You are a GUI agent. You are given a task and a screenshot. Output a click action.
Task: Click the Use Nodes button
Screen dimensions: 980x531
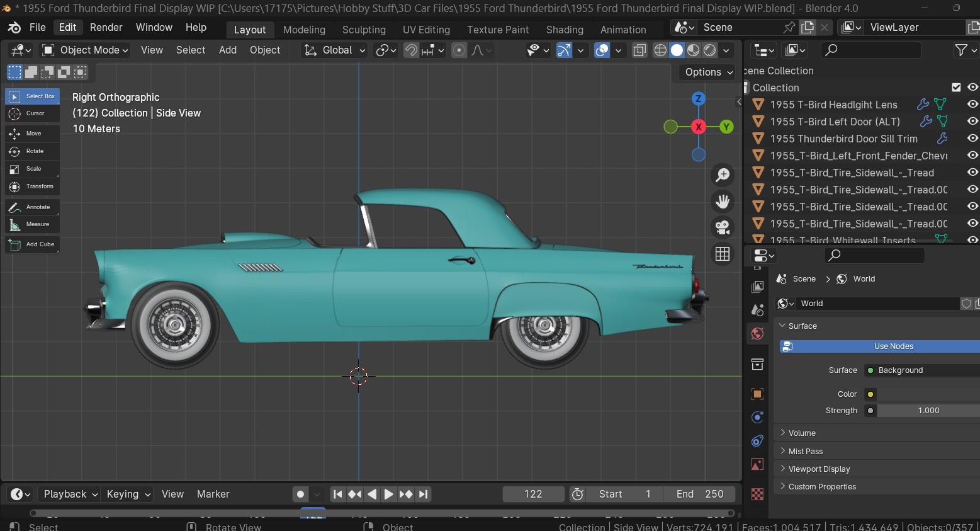880,346
